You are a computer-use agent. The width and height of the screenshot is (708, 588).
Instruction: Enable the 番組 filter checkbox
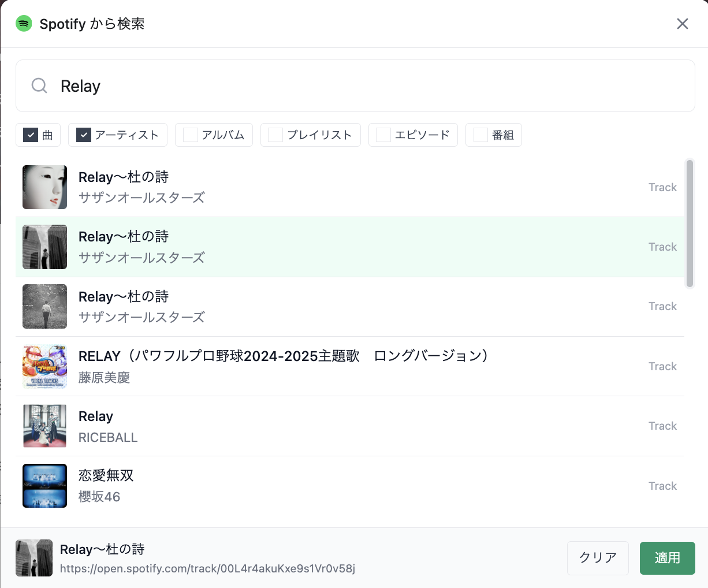click(x=480, y=135)
